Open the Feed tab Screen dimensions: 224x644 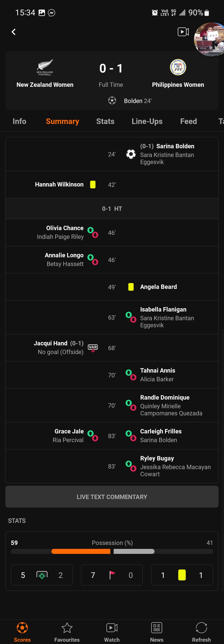(x=189, y=121)
